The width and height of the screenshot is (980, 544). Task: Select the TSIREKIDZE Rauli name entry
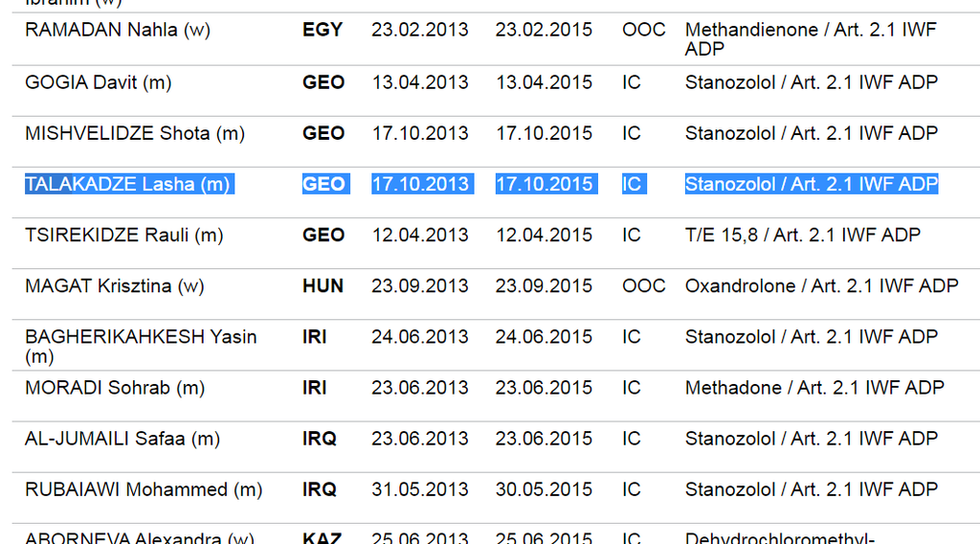(x=123, y=235)
